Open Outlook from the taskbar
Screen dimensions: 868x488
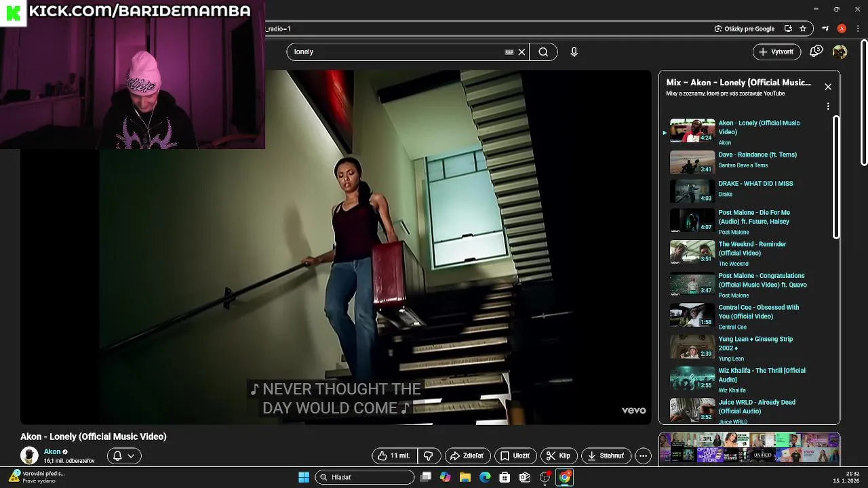[x=525, y=477]
